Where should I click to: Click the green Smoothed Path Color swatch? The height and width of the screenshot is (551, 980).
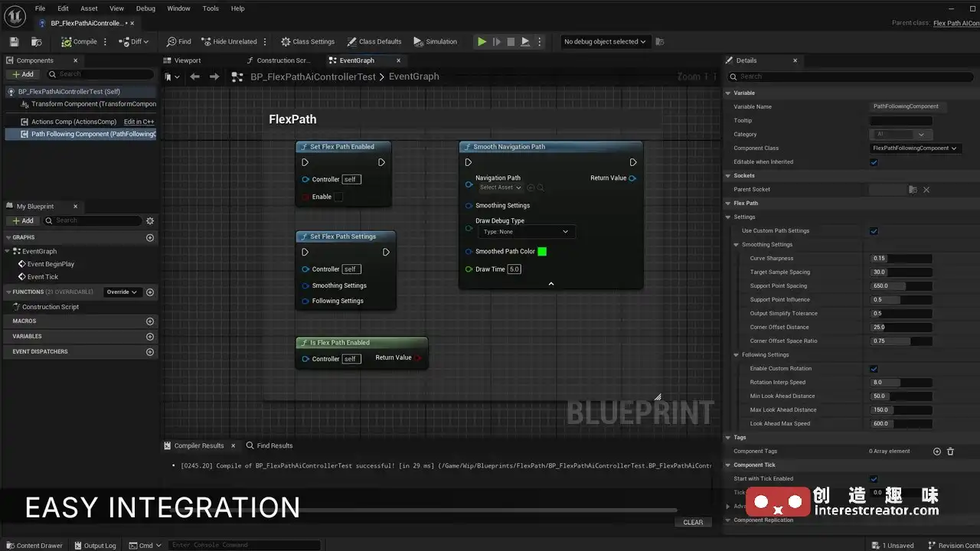coord(542,251)
